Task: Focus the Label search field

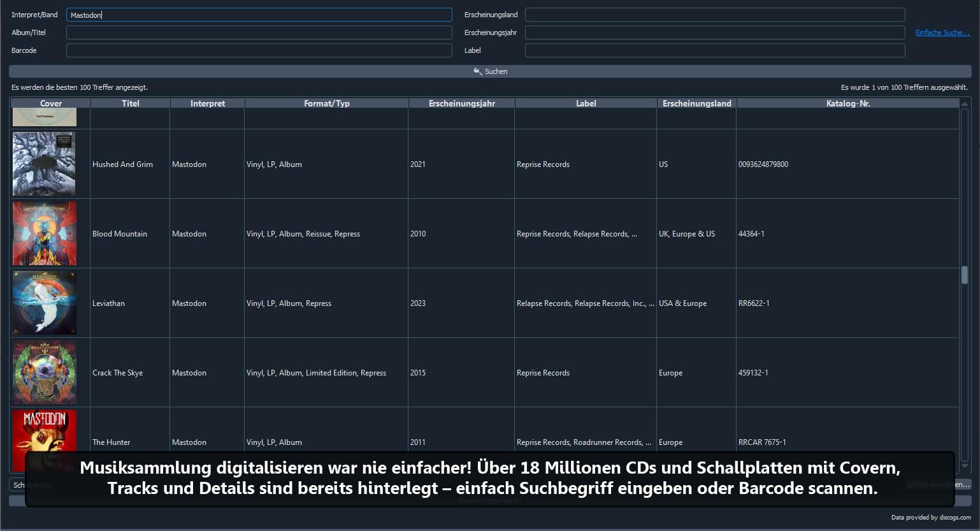Action: click(x=715, y=50)
